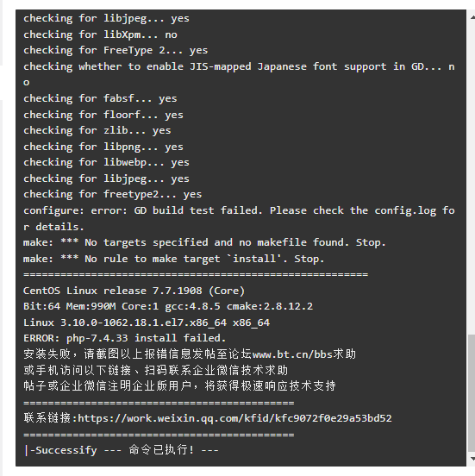The width and height of the screenshot is (475, 476).
Task: Click the scrollbar up arrow
Action: 472,17
